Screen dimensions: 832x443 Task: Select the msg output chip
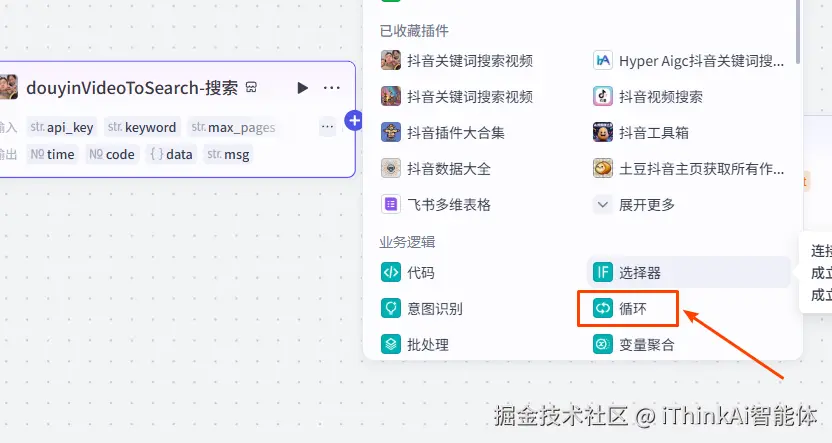[x=228, y=154]
